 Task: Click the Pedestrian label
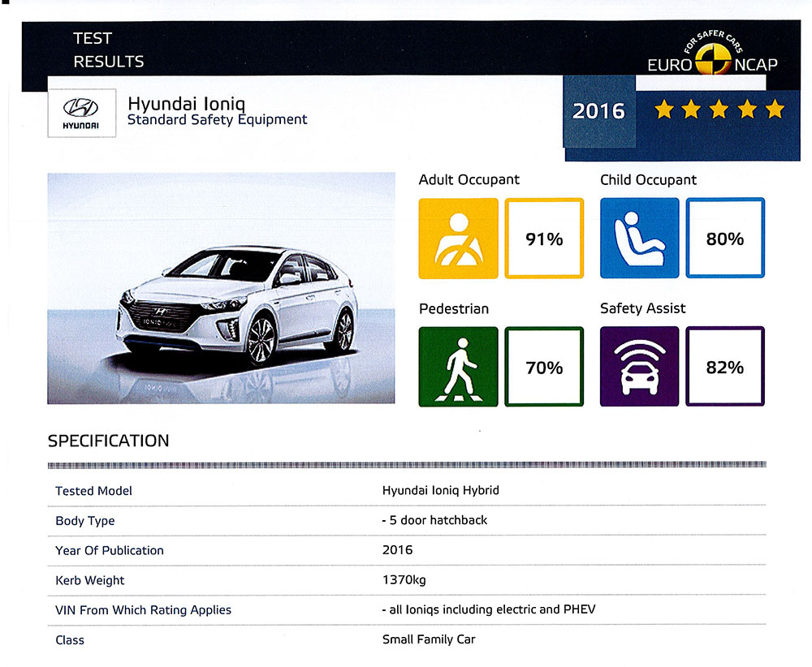[x=454, y=309]
